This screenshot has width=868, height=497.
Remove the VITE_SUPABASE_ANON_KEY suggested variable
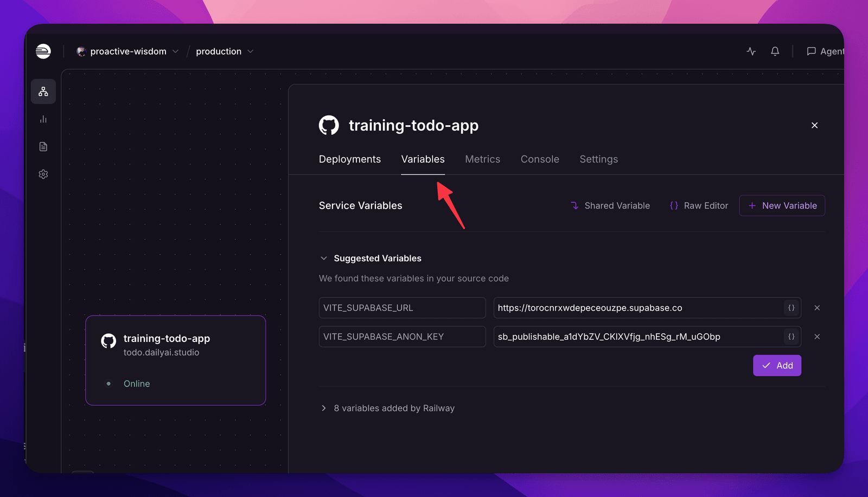pyautogui.click(x=817, y=337)
